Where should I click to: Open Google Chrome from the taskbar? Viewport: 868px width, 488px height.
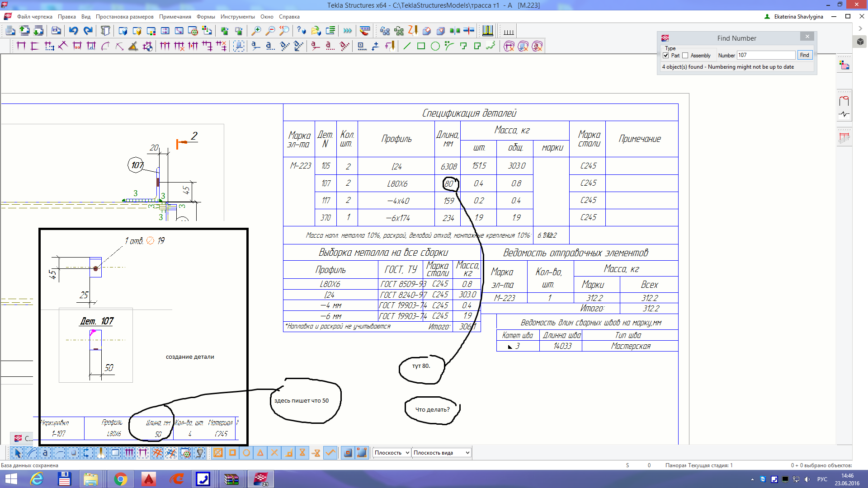120,479
